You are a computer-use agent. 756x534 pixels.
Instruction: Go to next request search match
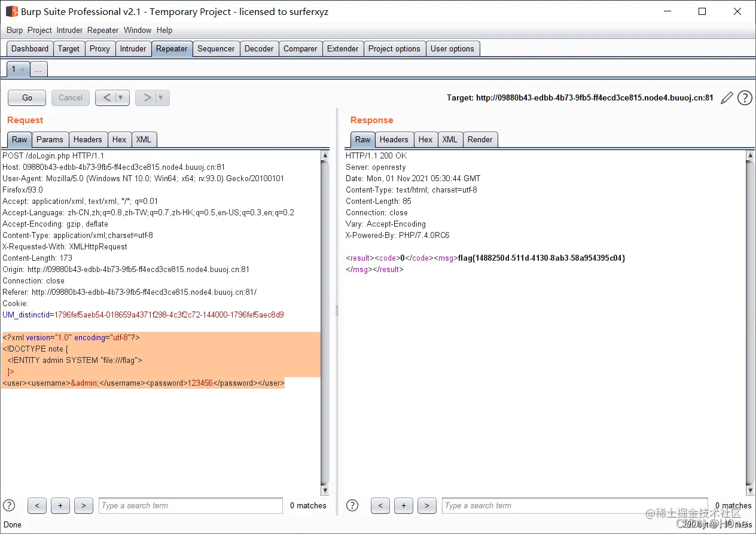click(x=84, y=505)
